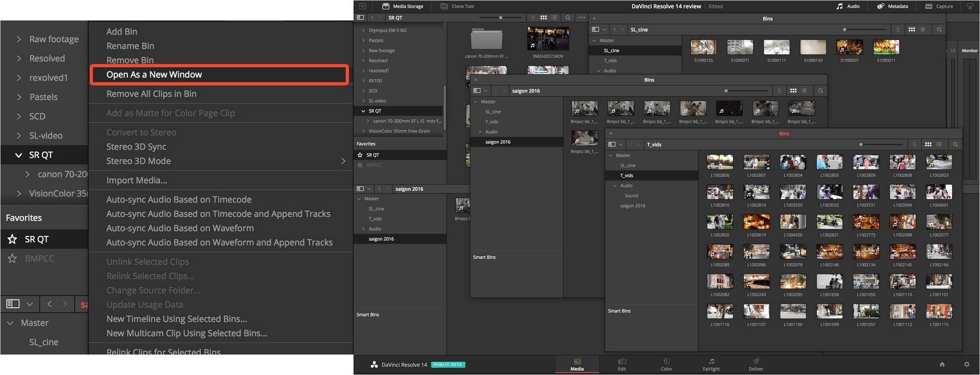980x375 pixels.
Task: Choose Auto-sync Audio Based on Waveform
Action: click(180, 228)
